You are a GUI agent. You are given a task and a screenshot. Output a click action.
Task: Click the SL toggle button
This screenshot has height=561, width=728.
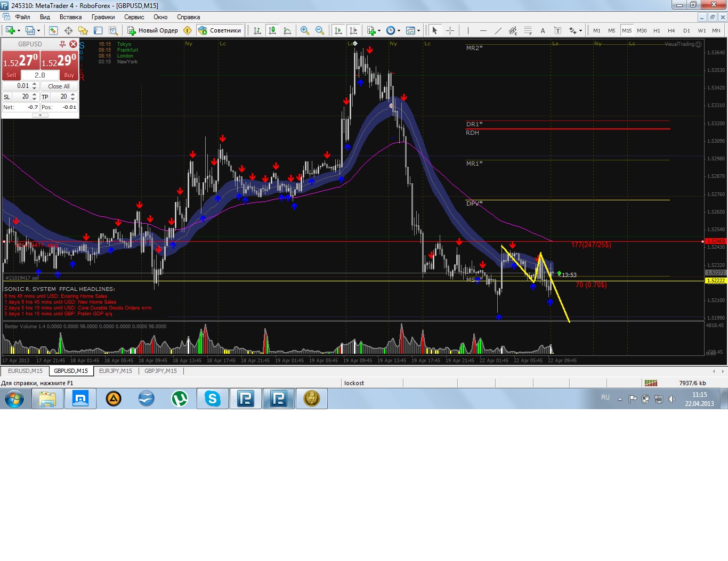[7, 97]
